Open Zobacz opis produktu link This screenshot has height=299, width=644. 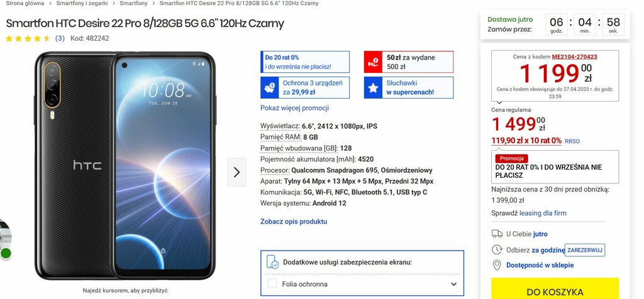point(294,222)
